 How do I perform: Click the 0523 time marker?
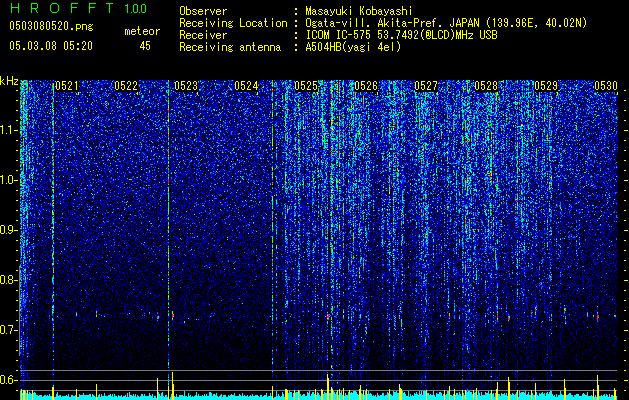click(x=186, y=86)
